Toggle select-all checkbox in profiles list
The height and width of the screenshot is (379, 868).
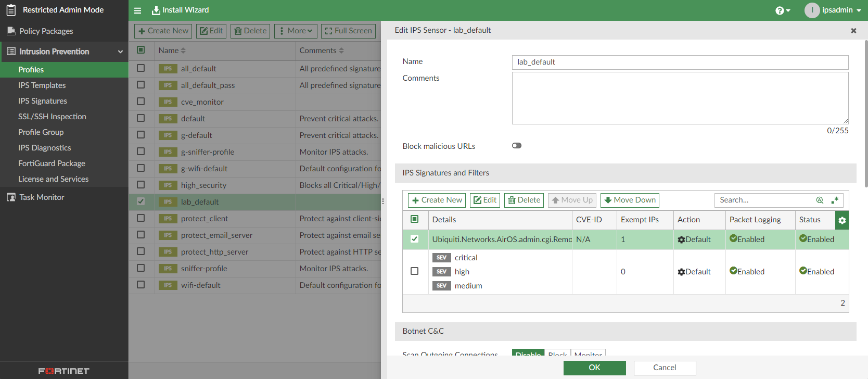[x=141, y=50]
